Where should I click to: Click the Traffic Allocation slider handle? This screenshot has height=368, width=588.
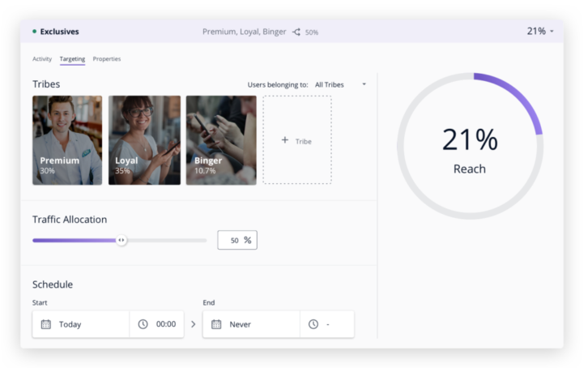tap(121, 240)
